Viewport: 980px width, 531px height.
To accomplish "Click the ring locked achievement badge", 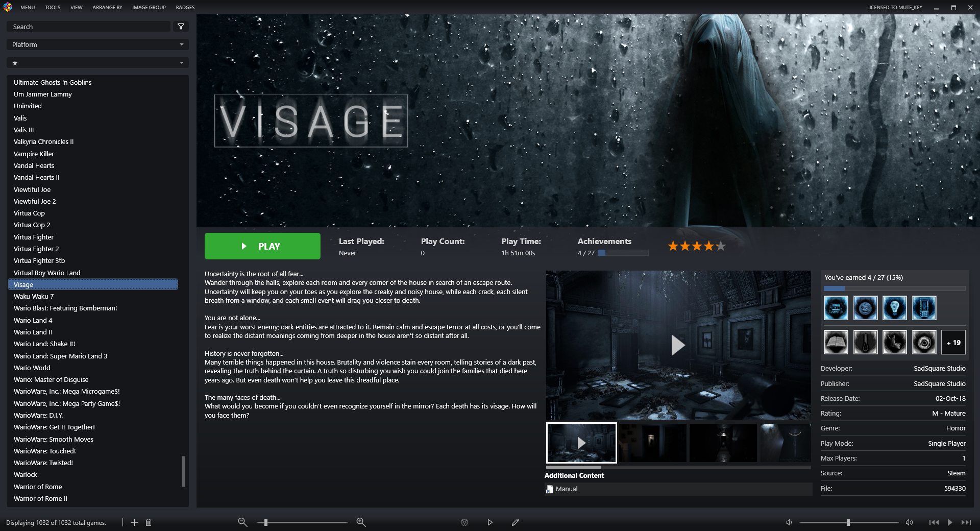I will (x=924, y=342).
